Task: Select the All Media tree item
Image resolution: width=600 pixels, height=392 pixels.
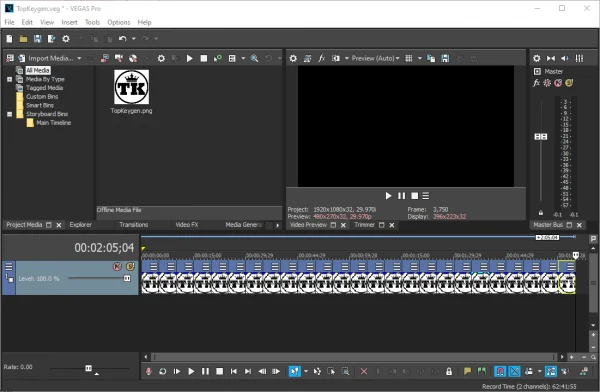Action: [38, 70]
